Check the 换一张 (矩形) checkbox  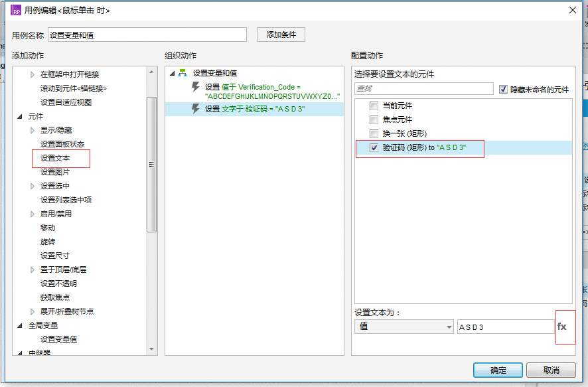pos(374,133)
